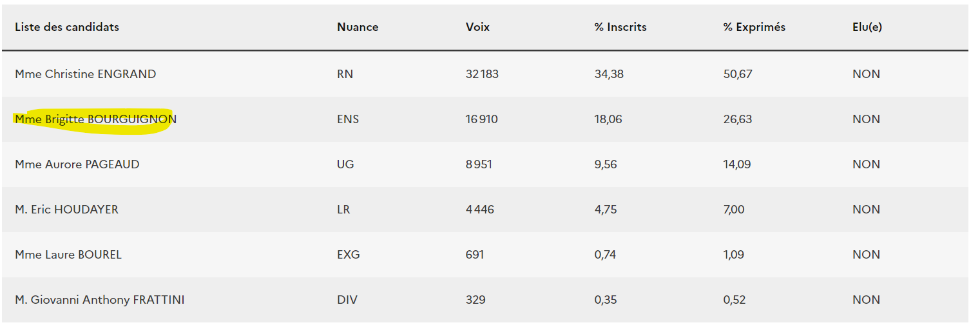Select the LR nuance cell
The height and width of the screenshot is (336, 980).
click(343, 210)
